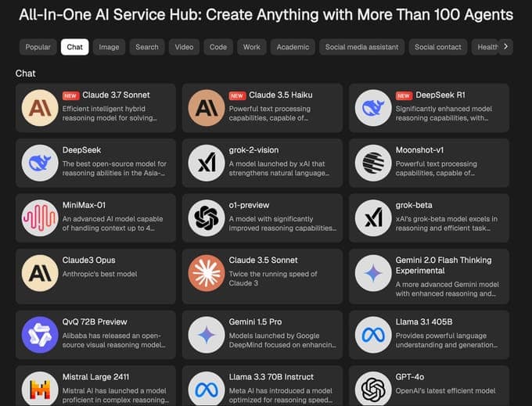Image resolution: width=532 pixels, height=406 pixels.
Task: Click the 'o1-preview' model name
Action: point(249,205)
